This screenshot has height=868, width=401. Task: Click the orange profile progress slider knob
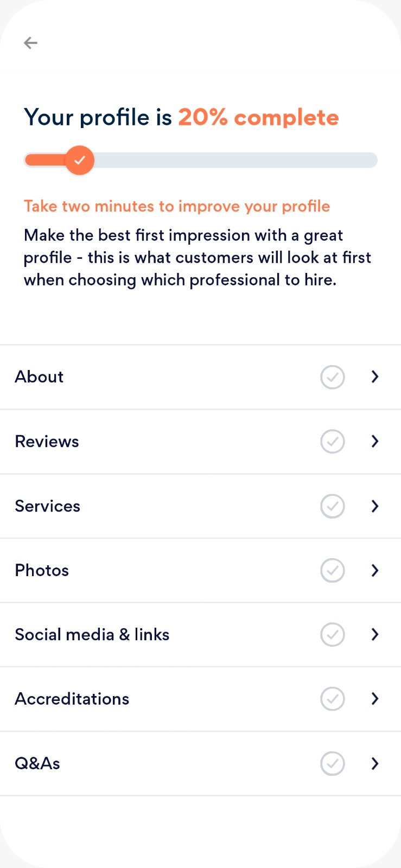click(x=80, y=160)
